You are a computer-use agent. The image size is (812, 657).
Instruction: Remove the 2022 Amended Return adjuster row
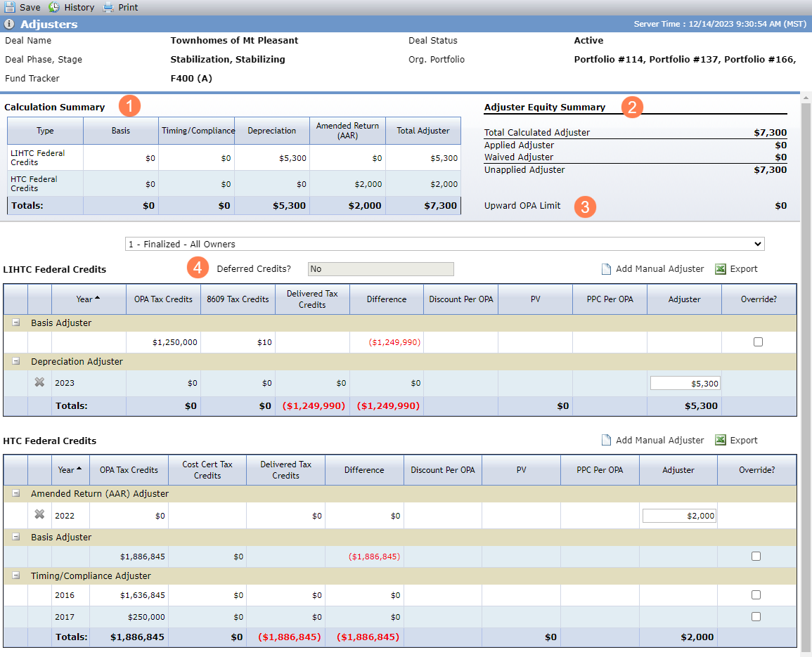tap(39, 514)
